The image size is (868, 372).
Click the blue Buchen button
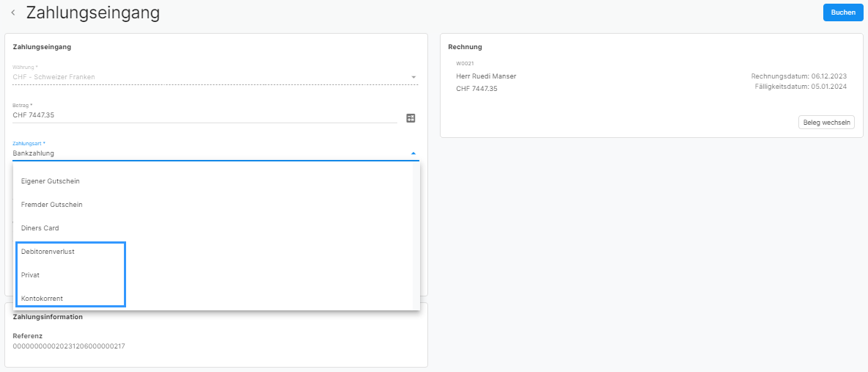click(842, 12)
